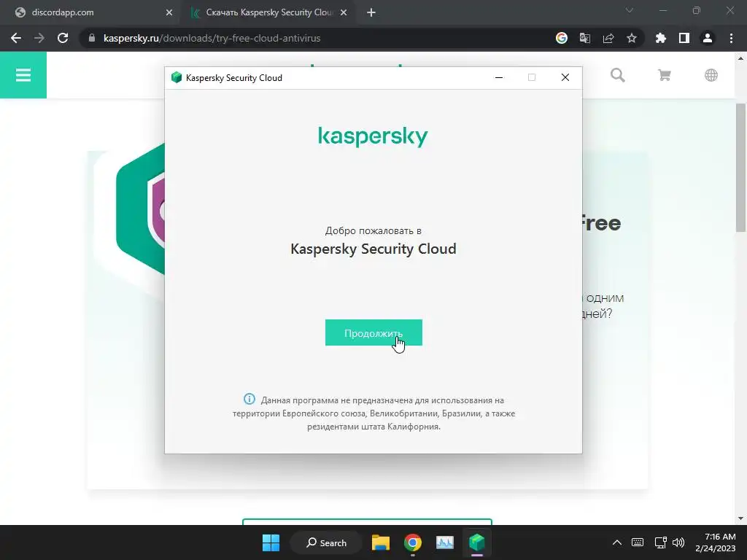Expand the system tray hidden icons
Screen dimensions: 747x560
pyautogui.click(x=617, y=542)
